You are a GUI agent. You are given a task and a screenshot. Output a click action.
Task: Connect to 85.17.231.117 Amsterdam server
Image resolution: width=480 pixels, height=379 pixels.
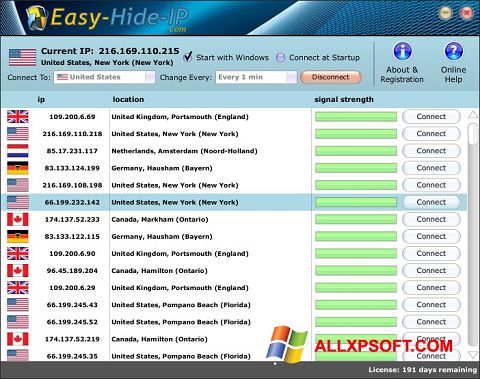tap(431, 151)
